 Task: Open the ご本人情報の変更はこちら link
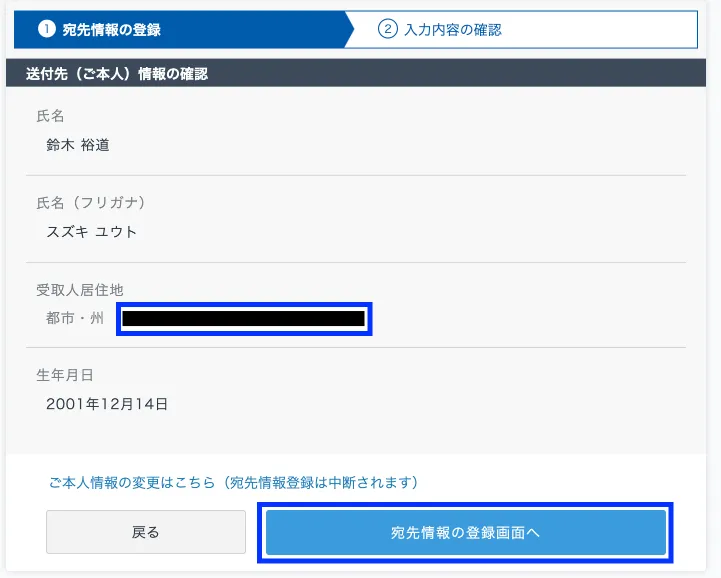(132, 482)
